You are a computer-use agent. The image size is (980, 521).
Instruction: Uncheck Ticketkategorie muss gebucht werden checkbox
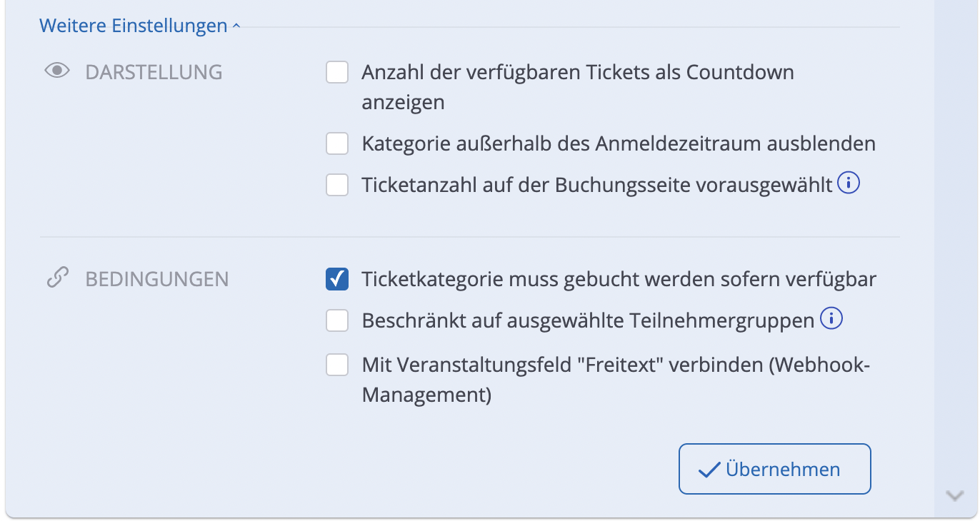click(x=337, y=279)
